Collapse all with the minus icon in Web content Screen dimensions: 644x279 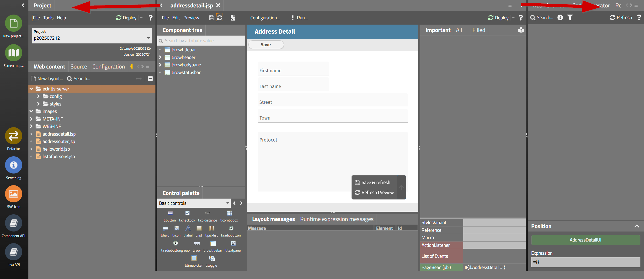(x=150, y=79)
